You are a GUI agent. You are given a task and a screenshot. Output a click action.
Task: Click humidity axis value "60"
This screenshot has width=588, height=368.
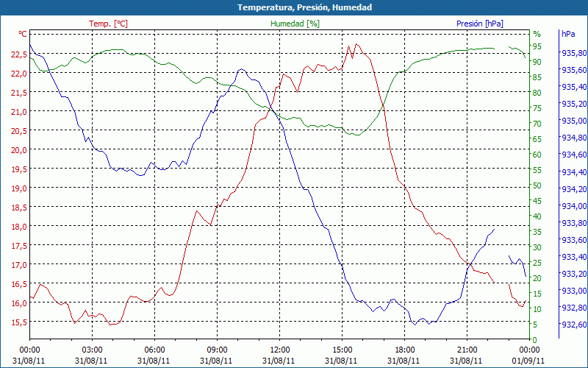(x=537, y=155)
